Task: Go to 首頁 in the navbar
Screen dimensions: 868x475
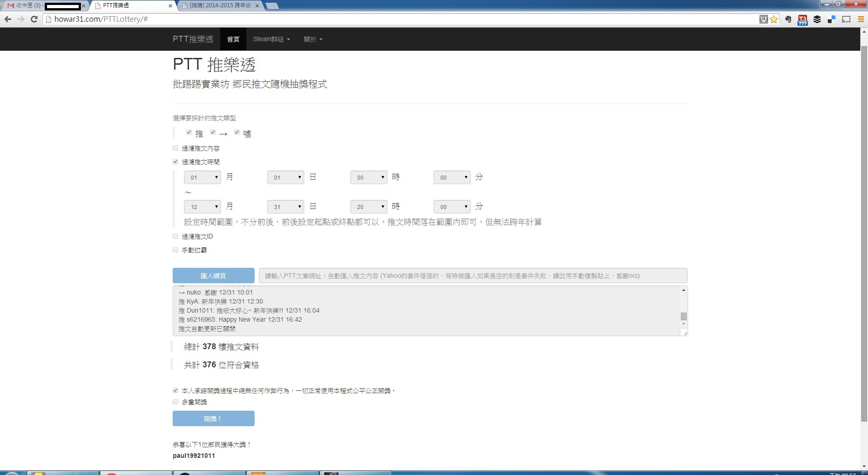Action: pyautogui.click(x=233, y=39)
